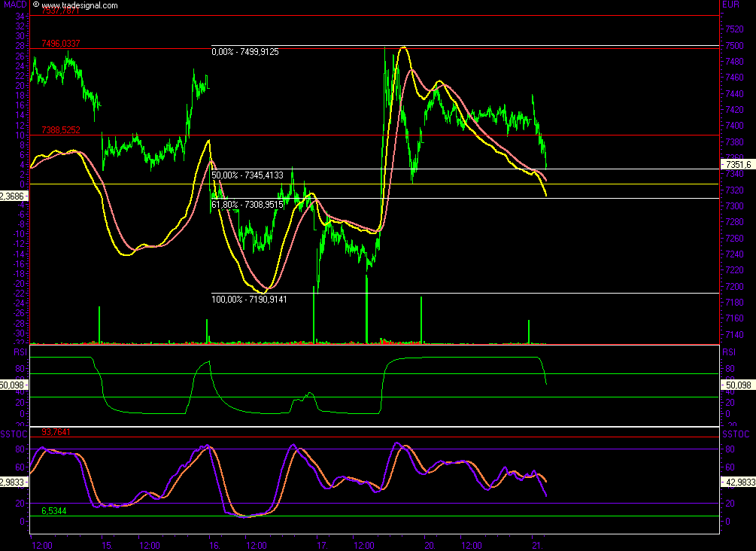Click date marker 17. on time axis
The width and height of the screenshot is (756, 551).
point(321,543)
